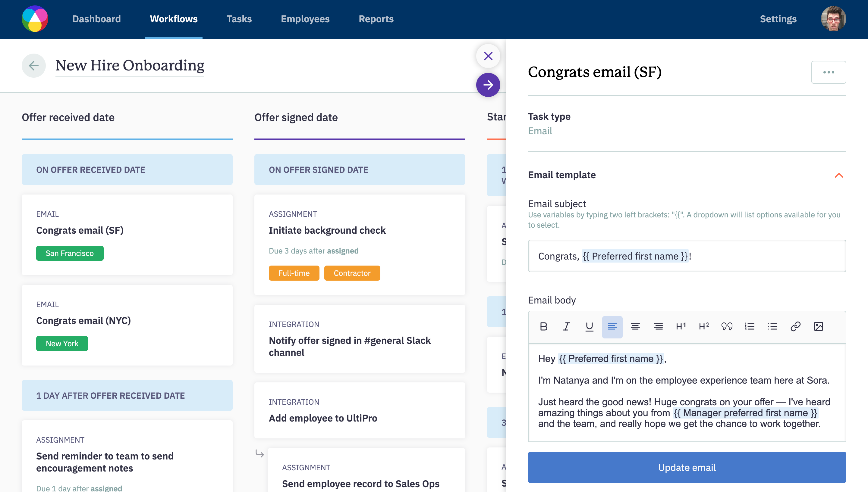The image size is (868, 492).
Task: Open the Employees tab
Action: pyautogui.click(x=305, y=19)
